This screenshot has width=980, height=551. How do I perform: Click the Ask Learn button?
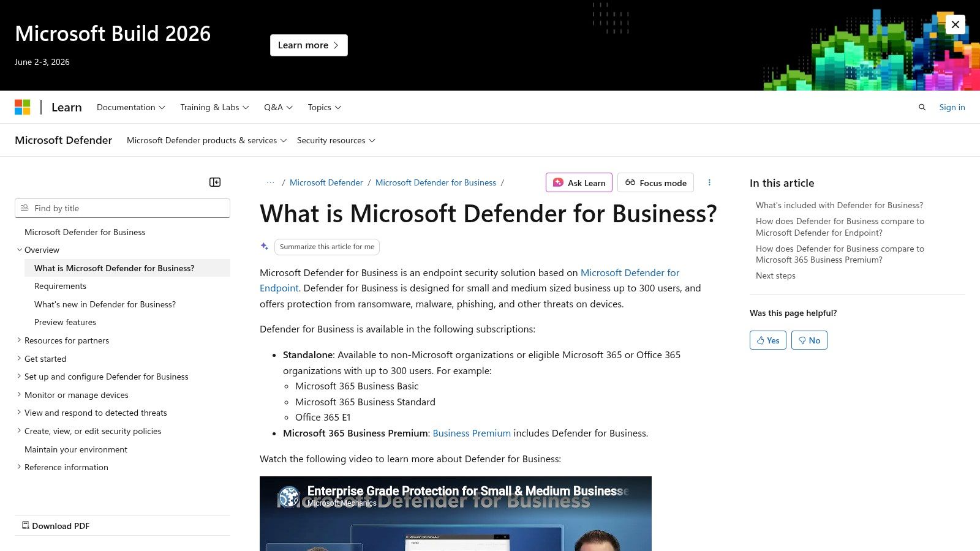point(579,182)
